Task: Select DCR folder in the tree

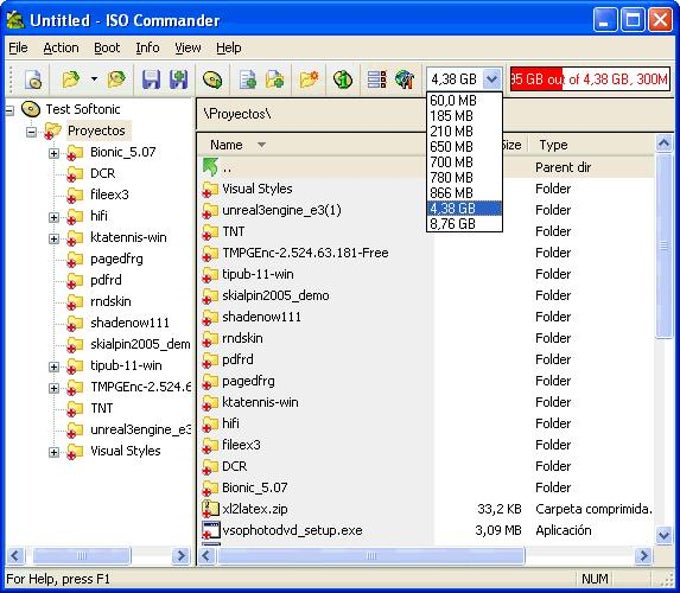Action: [102, 173]
